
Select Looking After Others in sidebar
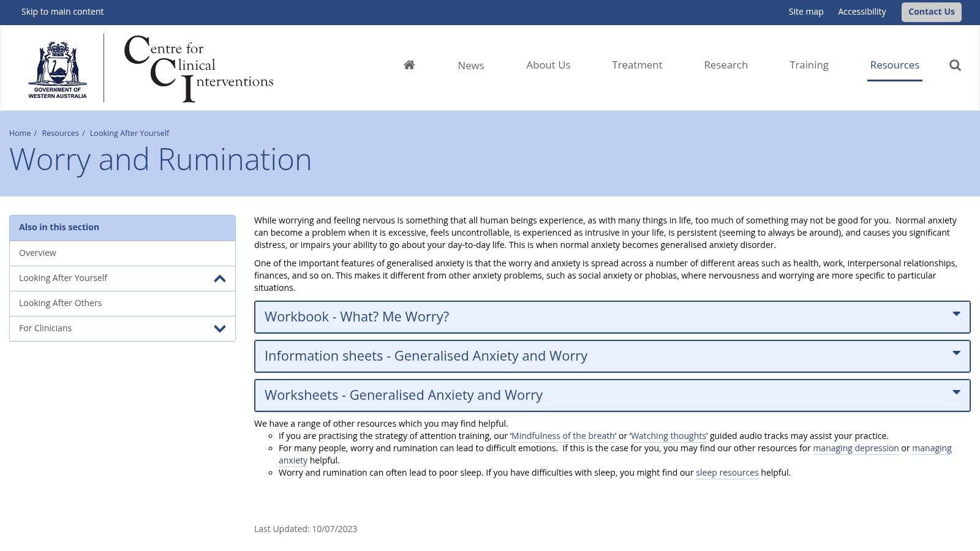[x=123, y=303]
